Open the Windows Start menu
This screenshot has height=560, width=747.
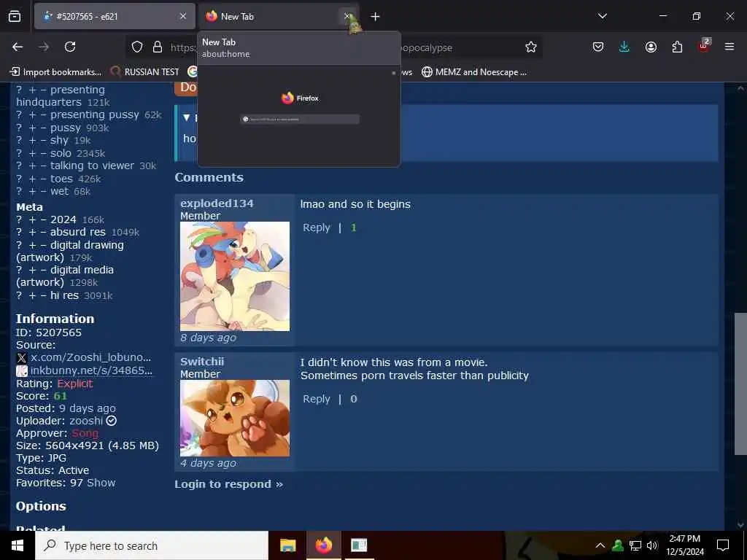[x=18, y=545]
